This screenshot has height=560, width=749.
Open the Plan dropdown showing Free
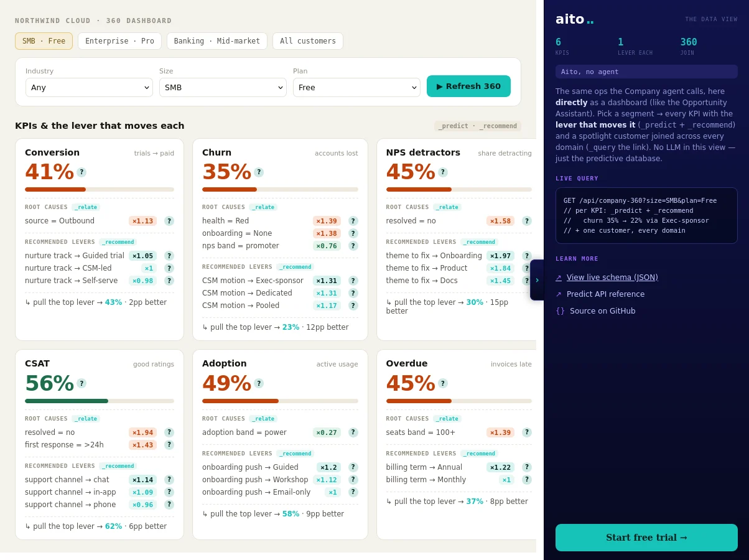click(x=356, y=87)
